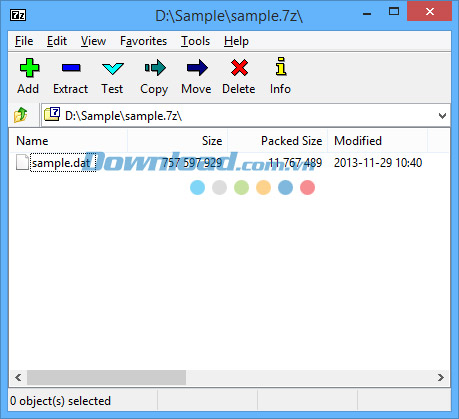Click the size value 757 597 929

point(192,163)
